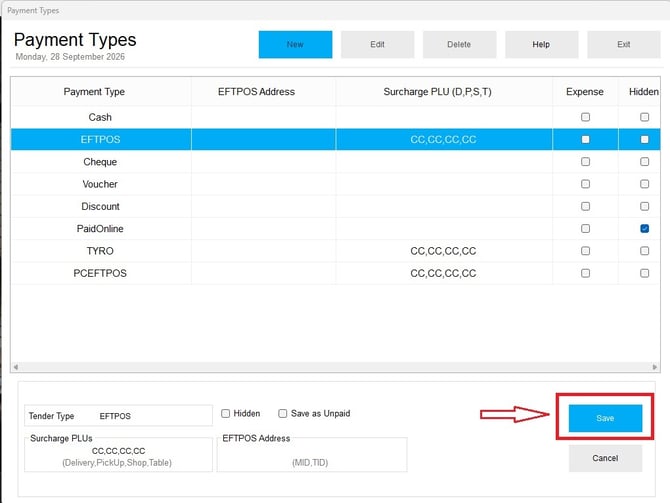This screenshot has width=670, height=503.
Task: Toggle Expense checkbox for Voucher row
Action: click(585, 184)
